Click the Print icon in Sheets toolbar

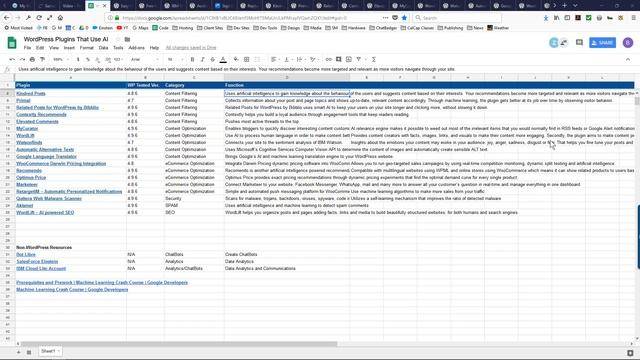pos(32,60)
